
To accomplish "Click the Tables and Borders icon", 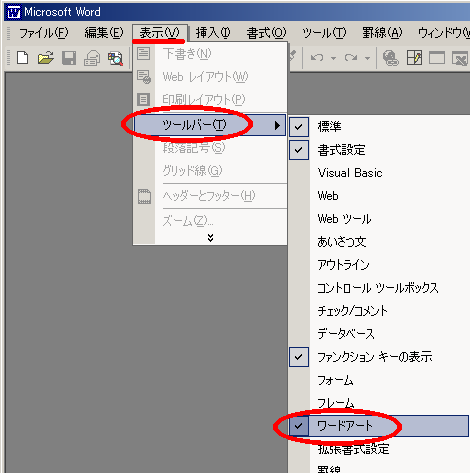I will [x=414, y=58].
